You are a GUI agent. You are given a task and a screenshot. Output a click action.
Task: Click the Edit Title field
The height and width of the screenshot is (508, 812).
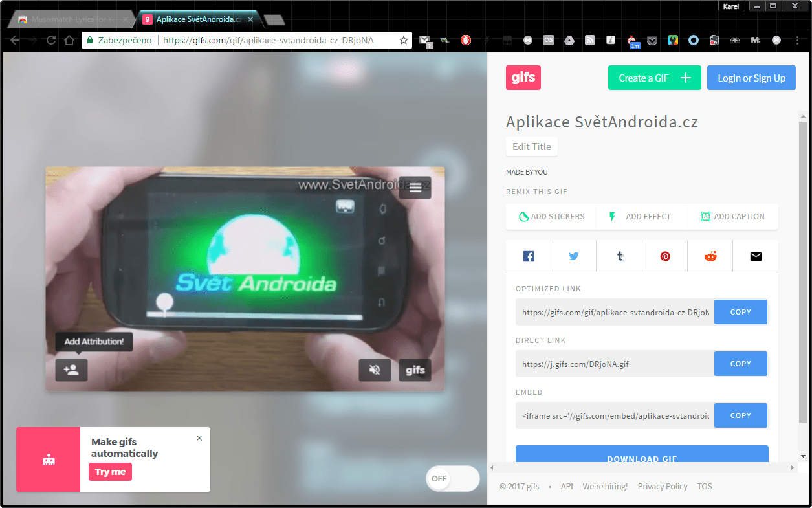[x=532, y=147]
